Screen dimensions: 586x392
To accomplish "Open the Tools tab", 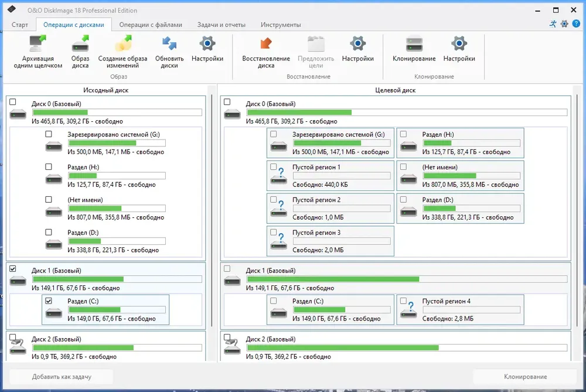I will coord(281,25).
